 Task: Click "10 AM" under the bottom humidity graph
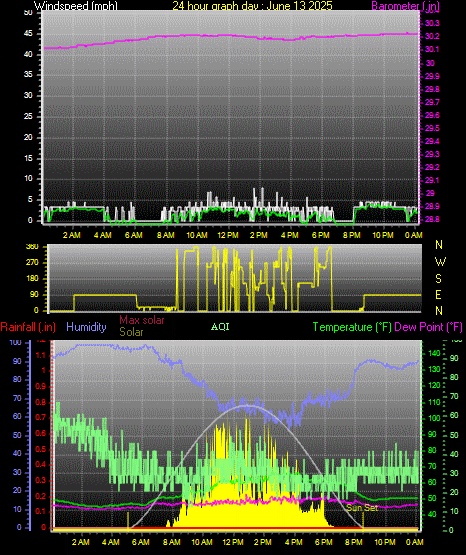click(202, 542)
